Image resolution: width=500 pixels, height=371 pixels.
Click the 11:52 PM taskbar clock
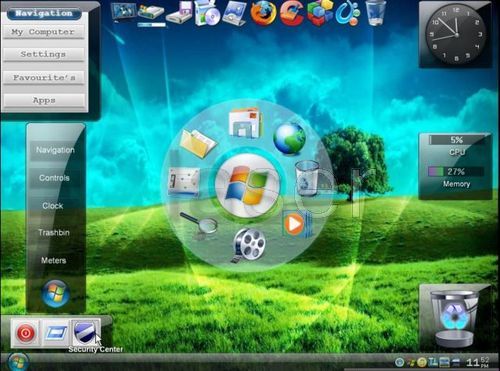tap(477, 362)
